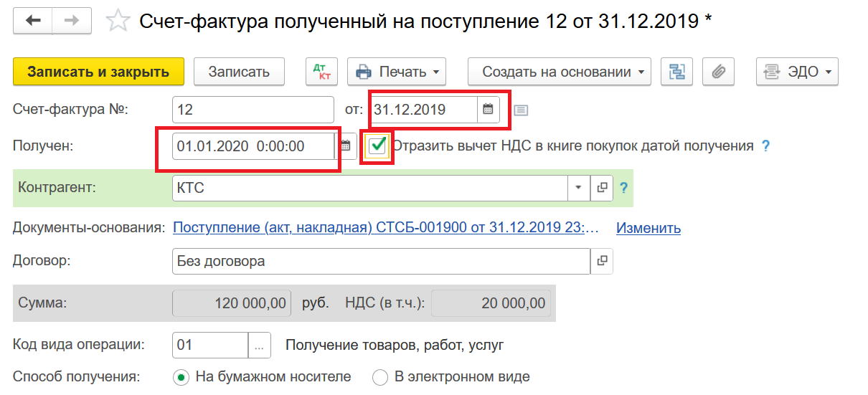This screenshot has height=395, width=868.
Task: Open calendar for invoice date field
Action: tap(488, 110)
